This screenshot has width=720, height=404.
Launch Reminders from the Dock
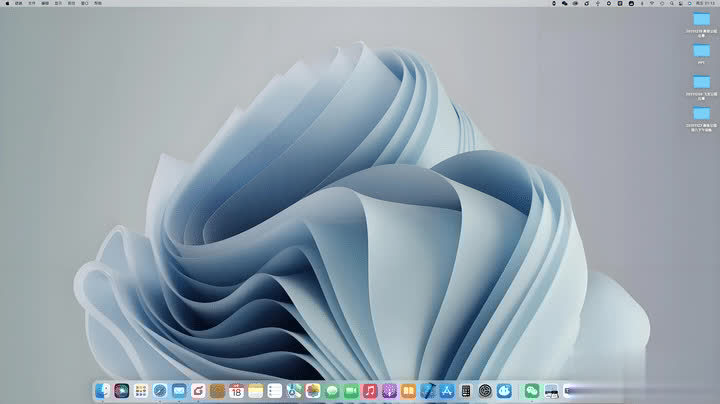pyautogui.click(x=275, y=391)
